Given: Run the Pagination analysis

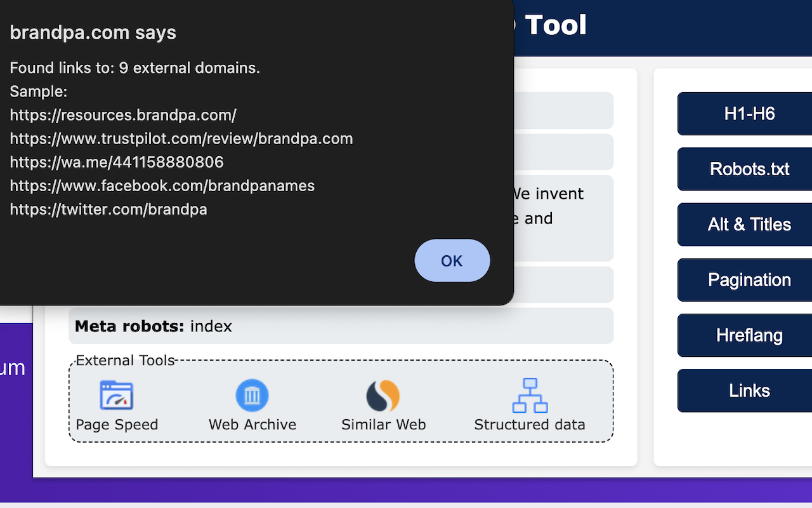Looking at the screenshot, I should [750, 279].
